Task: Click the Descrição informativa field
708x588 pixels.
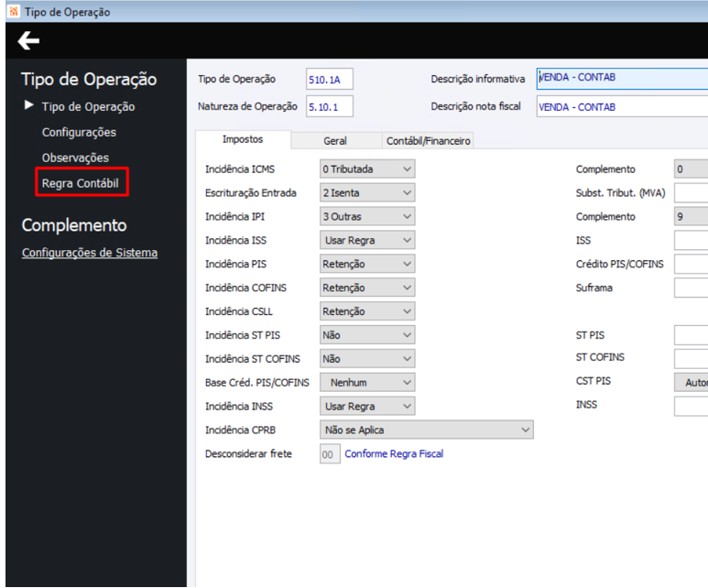Action: pyautogui.click(x=622, y=78)
